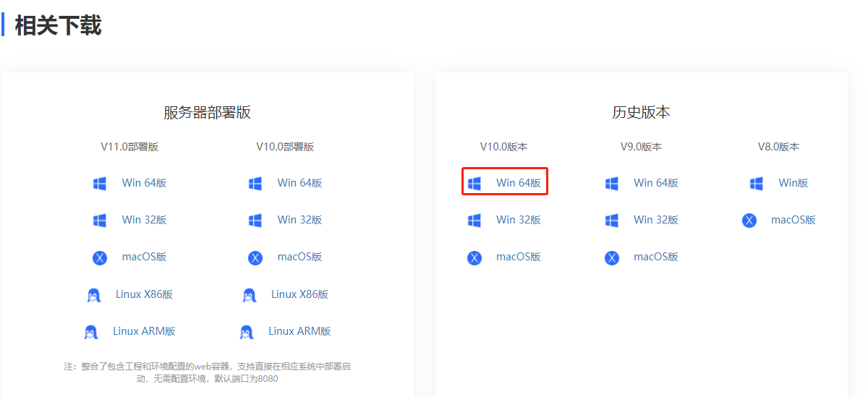Viewport: 868px width, 397px height.
Task: Click the note about default port 8080
Action: click(x=207, y=372)
